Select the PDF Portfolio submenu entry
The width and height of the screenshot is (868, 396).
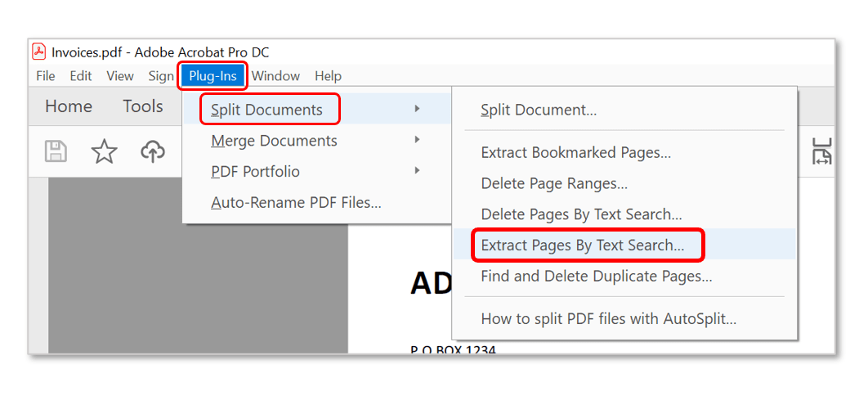[x=318, y=172]
